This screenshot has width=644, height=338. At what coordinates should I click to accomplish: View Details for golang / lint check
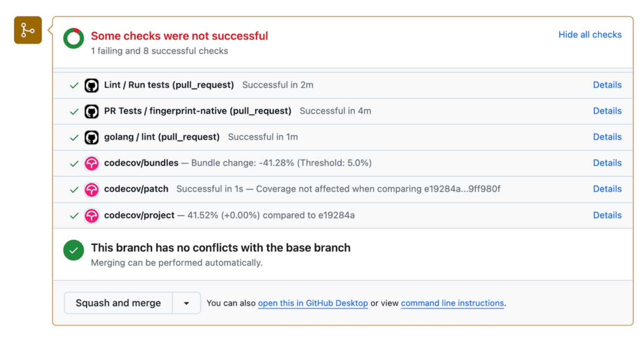[607, 137]
